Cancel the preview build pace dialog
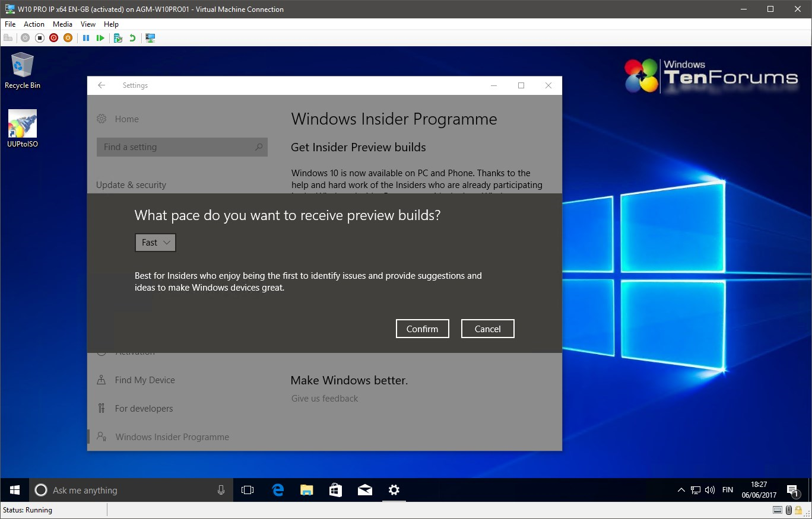This screenshot has height=519, width=812. tap(488, 329)
